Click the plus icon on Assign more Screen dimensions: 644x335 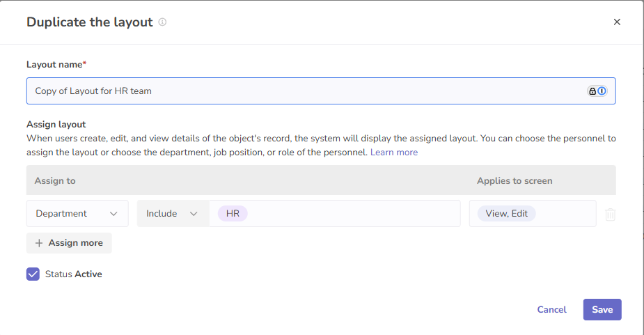(x=39, y=243)
